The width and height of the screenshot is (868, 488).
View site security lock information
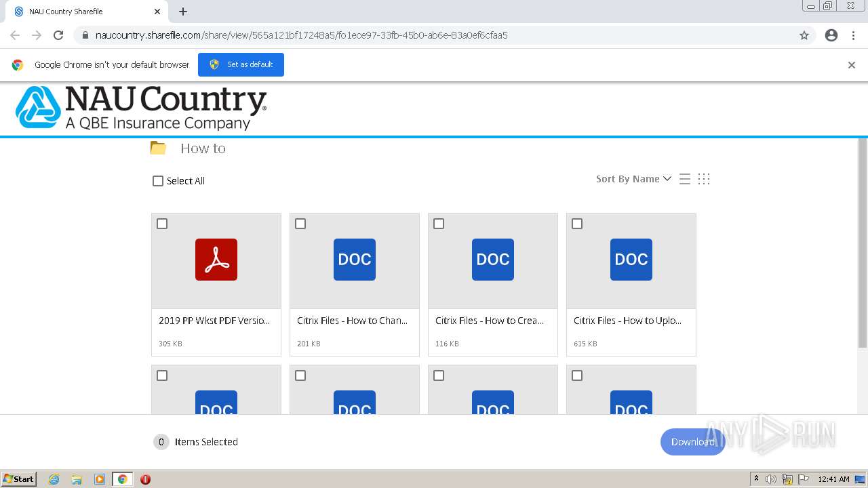(x=85, y=35)
